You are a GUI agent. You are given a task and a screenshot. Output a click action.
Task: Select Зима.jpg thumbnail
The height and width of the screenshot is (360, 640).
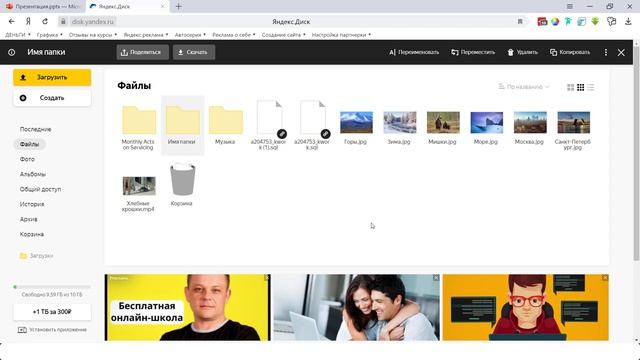click(x=400, y=122)
